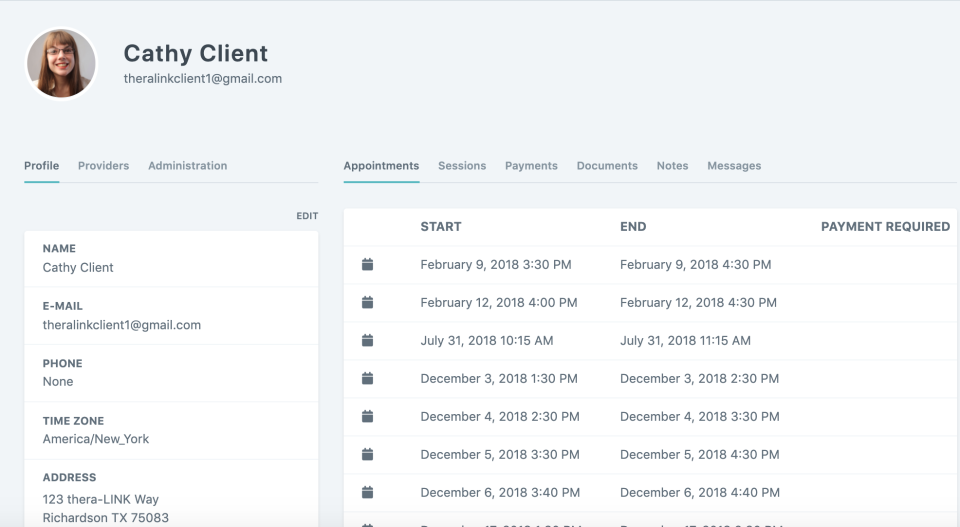
Task: Click calendar icon for February 9, 2018 appointment
Action: [x=367, y=265]
